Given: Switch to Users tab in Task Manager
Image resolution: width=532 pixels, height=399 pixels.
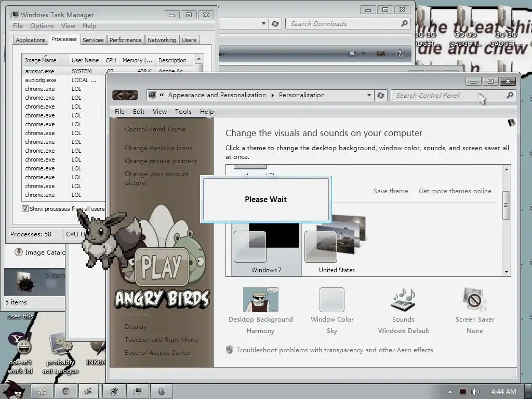Looking at the screenshot, I should pyautogui.click(x=189, y=40).
